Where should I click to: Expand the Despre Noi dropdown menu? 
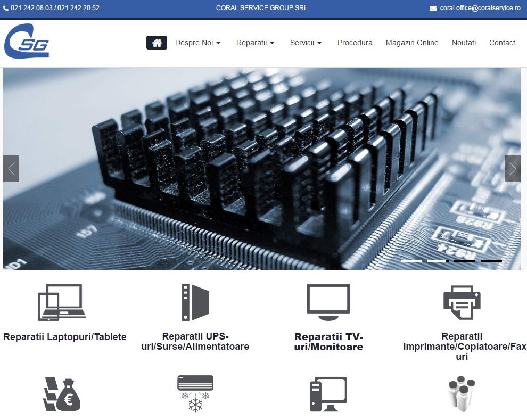click(197, 43)
